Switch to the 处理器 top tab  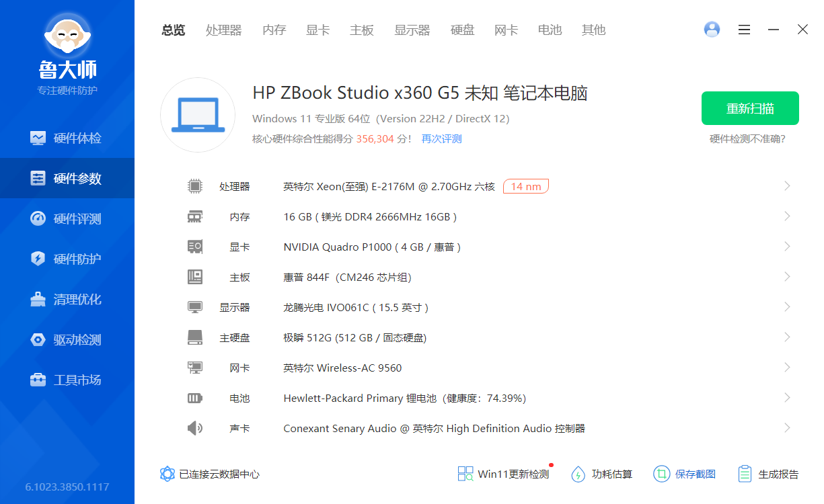[224, 30]
